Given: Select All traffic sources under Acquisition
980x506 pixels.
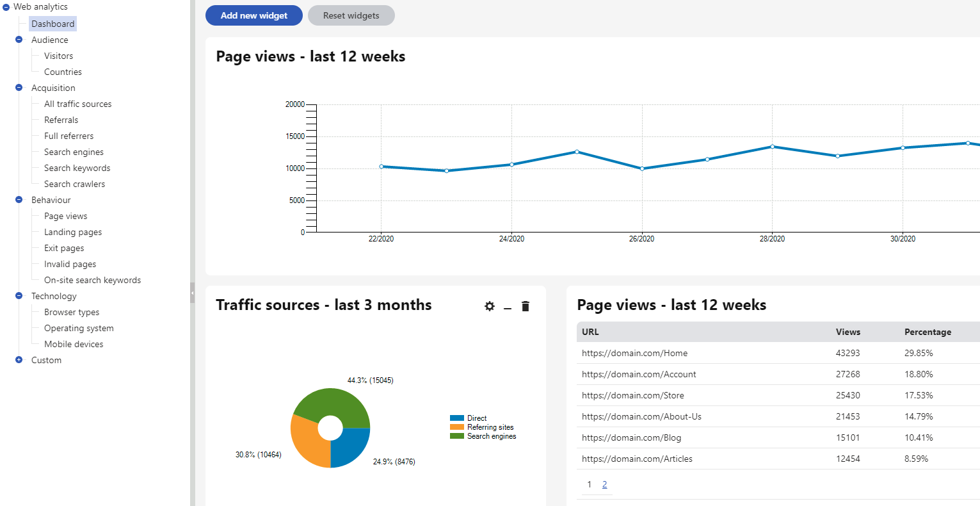Looking at the screenshot, I should tap(78, 103).
